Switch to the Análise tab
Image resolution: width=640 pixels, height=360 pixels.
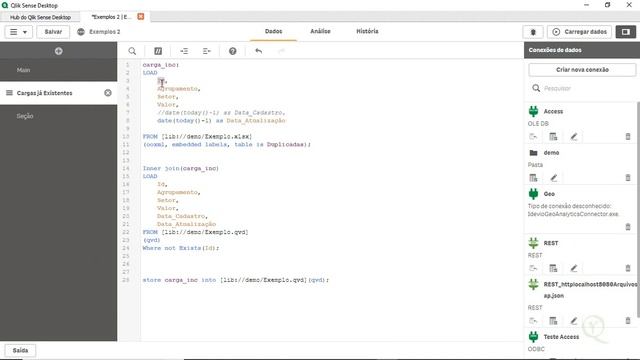[x=320, y=31]
